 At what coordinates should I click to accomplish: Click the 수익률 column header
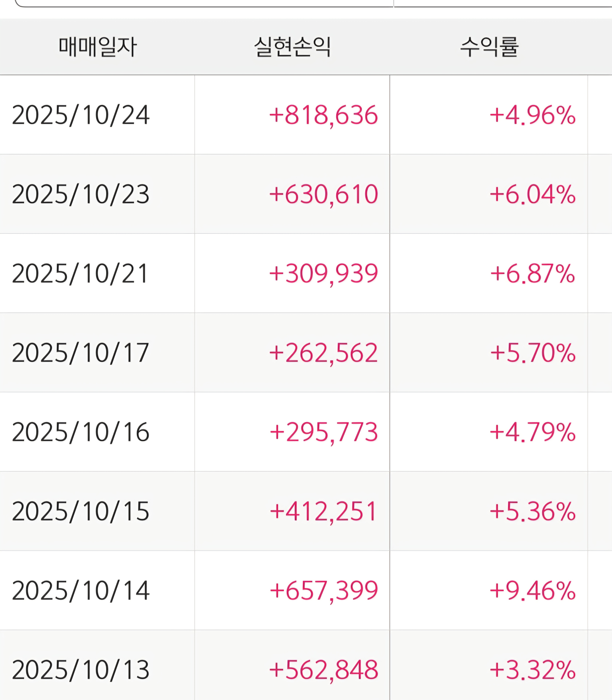pyautogui.click(x=489, y=47)
